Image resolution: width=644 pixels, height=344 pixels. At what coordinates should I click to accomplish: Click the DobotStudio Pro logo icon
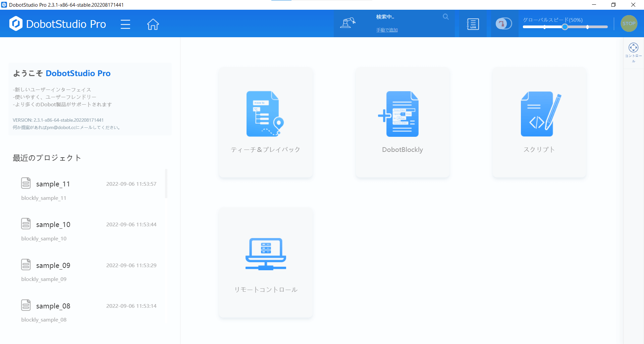pyautogui.click(x=16, y=23)
